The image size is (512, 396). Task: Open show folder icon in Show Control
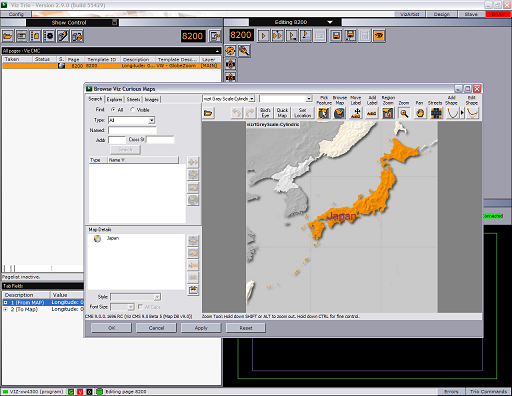click(x=8, y=36)
